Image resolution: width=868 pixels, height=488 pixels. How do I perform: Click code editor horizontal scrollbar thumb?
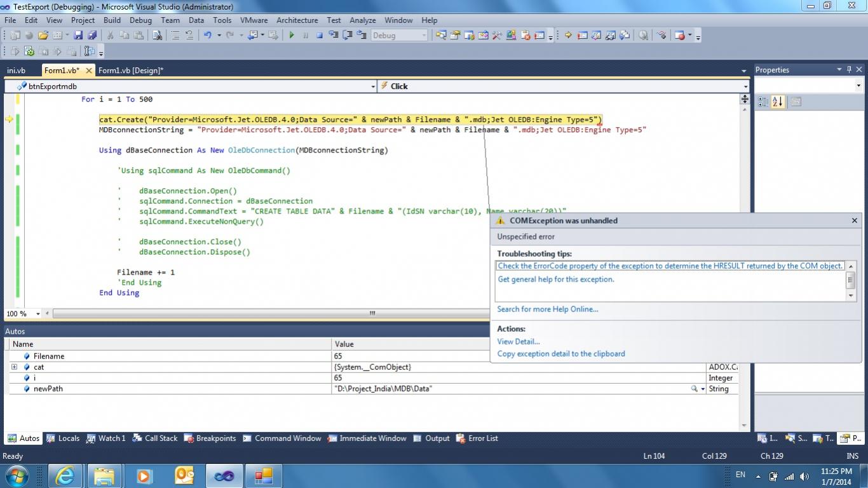pos(372,313)
